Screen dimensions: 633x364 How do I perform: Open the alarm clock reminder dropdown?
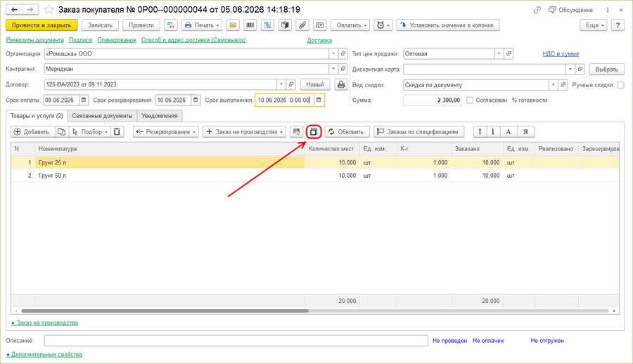point(383,25)
